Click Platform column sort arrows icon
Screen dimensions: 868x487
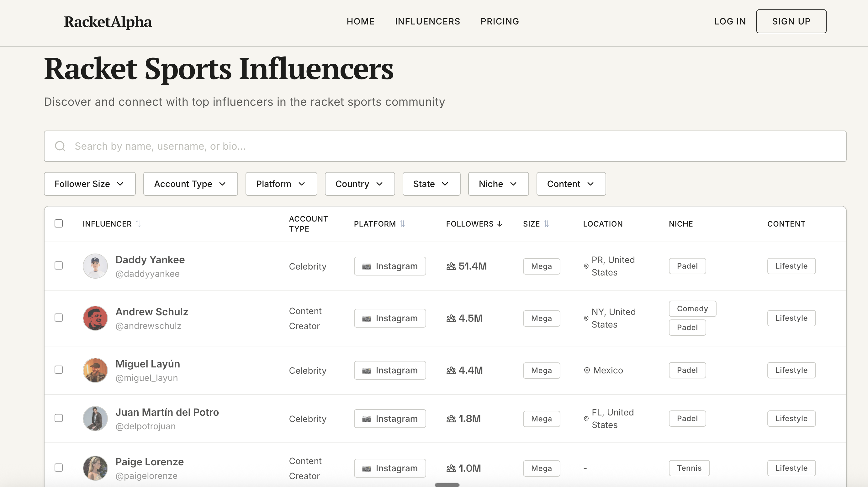[402, 224]
